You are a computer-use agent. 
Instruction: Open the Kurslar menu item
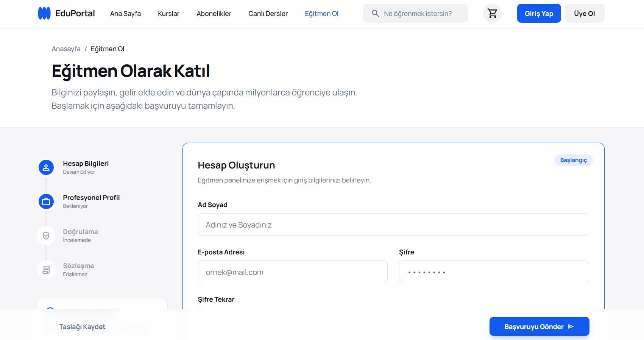[168, 14]
